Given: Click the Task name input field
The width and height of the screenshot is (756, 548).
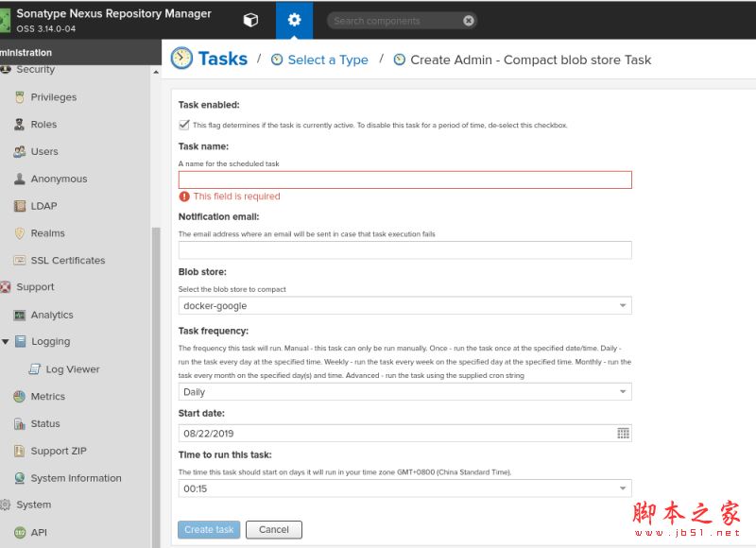Looking at the screenshot, I should click(404, 180).
